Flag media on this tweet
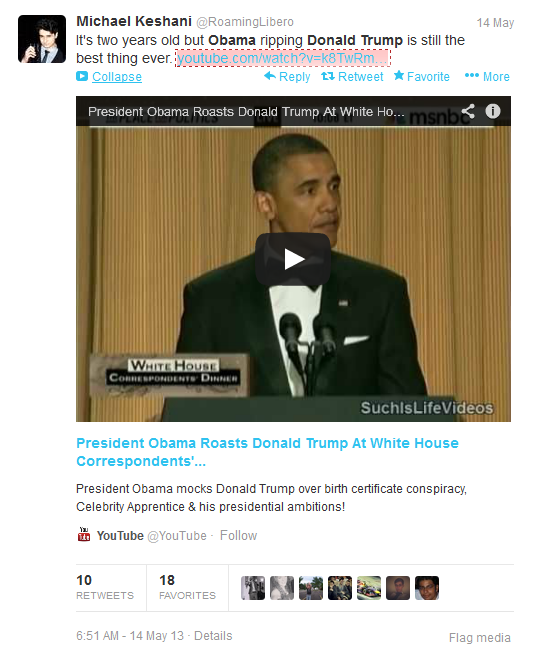 pyautogui.click(x=480, y=638)
